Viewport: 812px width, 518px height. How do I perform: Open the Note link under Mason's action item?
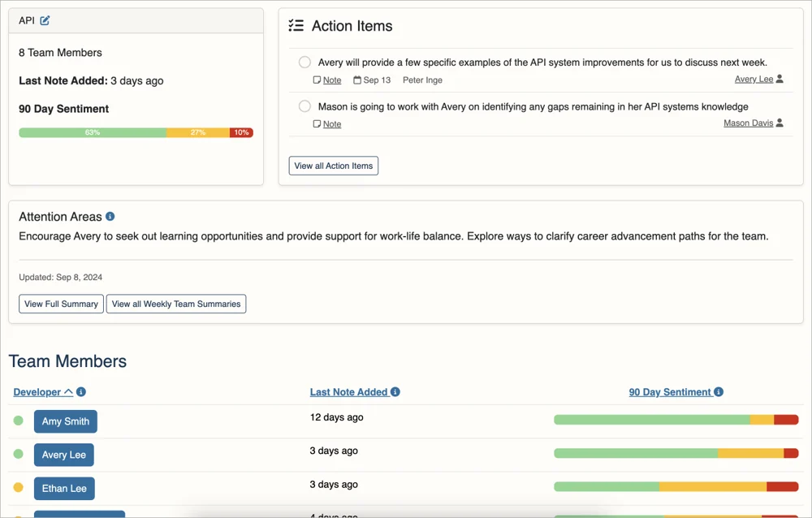(x=332, y=124)
